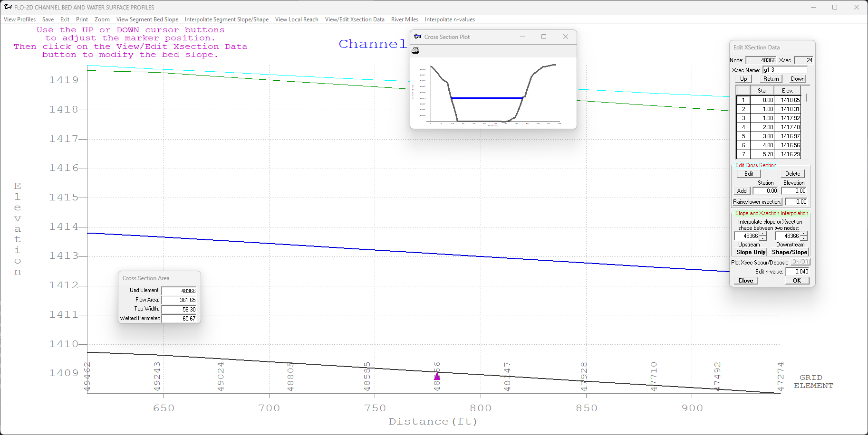Maximize the Cross Section Plot window
Image resolution: width=868 pixels, height=435 pixels.
point(544,37)
